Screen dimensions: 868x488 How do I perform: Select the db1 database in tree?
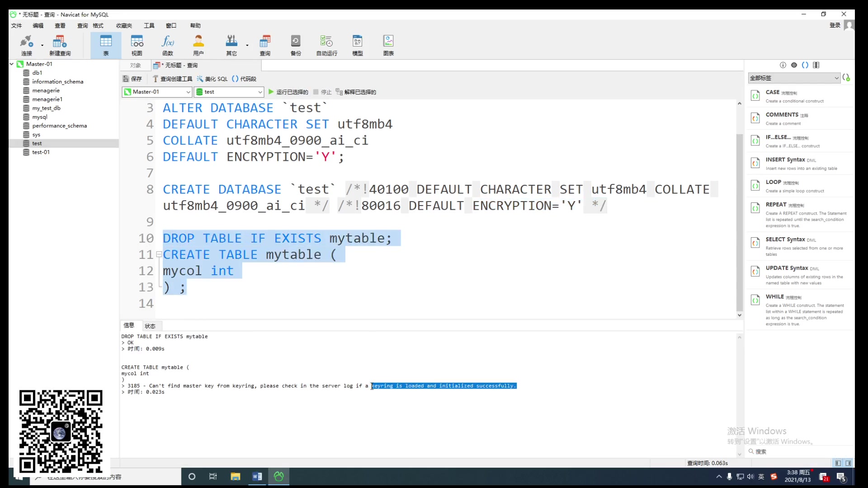click(x=37, y=73)
